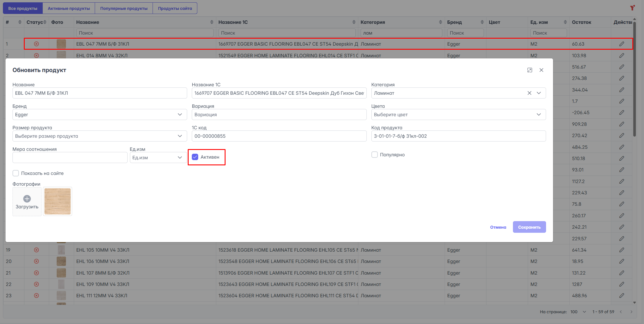Open the Размер продукта dropdown
Image resolution: width=644 pixels, height=324 pixels.
pyautogui.click(x=99, y=136)
